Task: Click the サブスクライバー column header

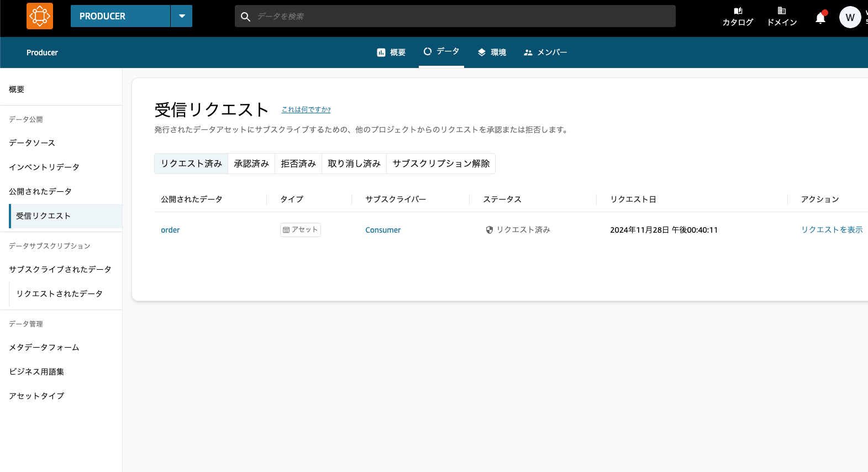Action: (x=396, y=199)
